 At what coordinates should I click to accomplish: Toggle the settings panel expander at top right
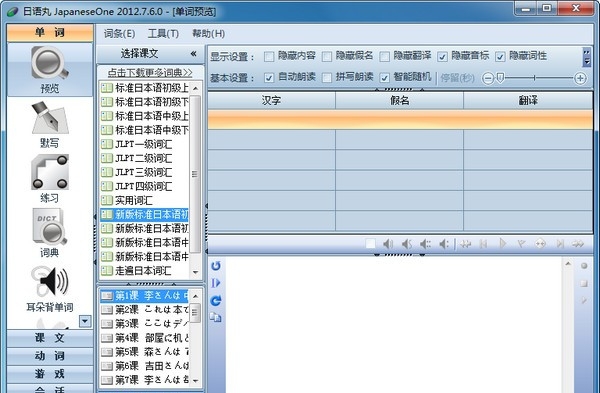587,57
